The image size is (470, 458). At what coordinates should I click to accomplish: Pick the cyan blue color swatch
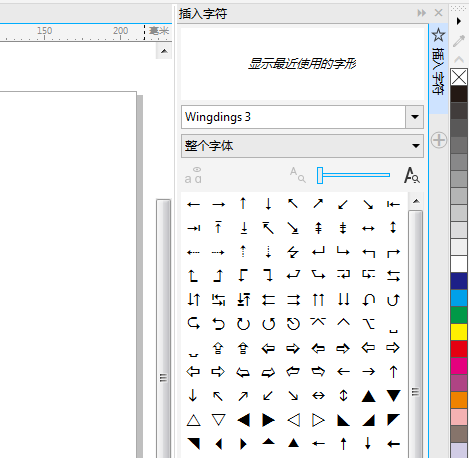click(x=459, y=298)
